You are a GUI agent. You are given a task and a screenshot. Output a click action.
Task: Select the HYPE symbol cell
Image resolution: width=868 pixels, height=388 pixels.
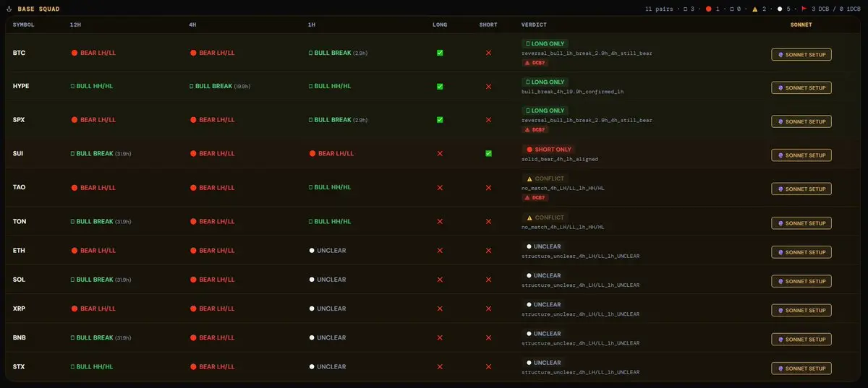21,86
